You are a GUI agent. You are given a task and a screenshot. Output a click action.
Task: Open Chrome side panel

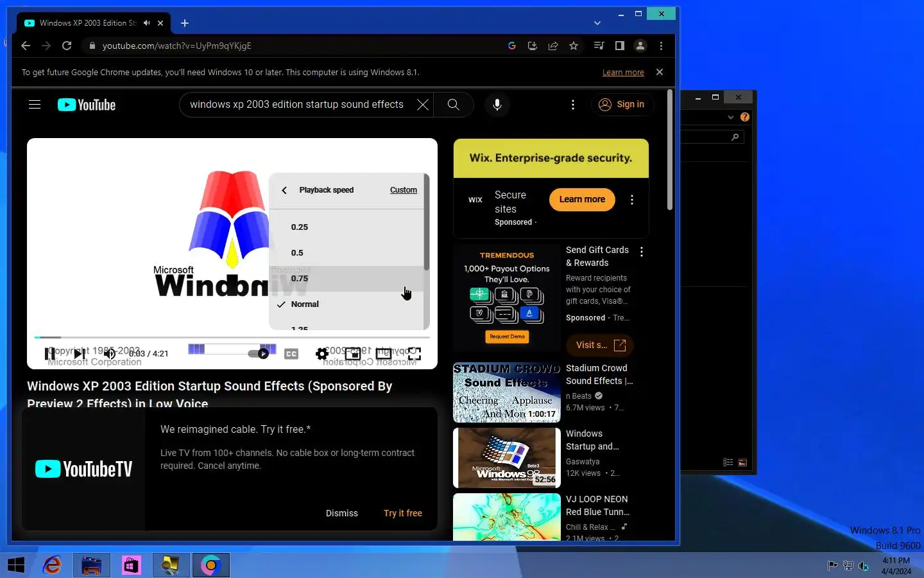[x=619, y=46]
